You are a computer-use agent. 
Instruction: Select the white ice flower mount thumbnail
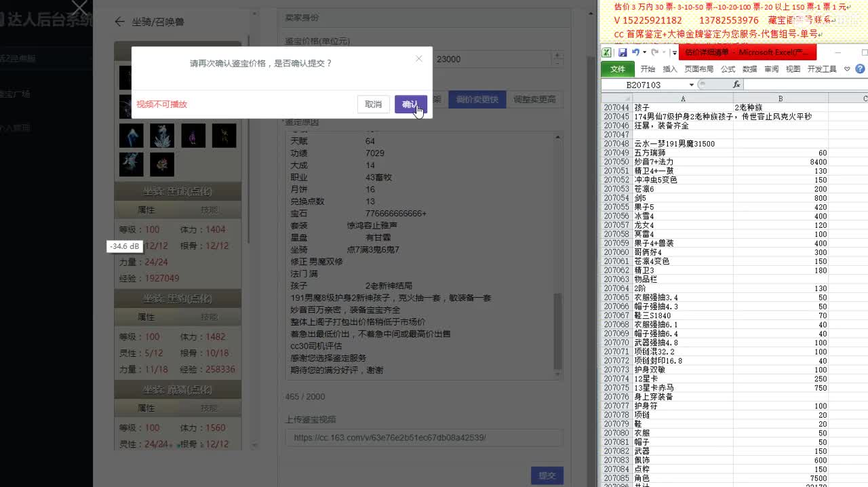coord(162,136)
